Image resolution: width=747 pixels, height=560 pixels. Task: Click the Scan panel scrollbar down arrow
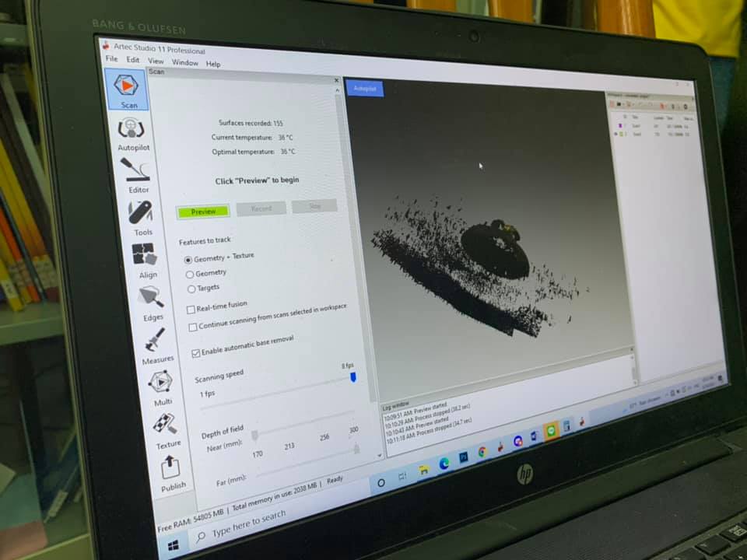[x=379, y=455]
